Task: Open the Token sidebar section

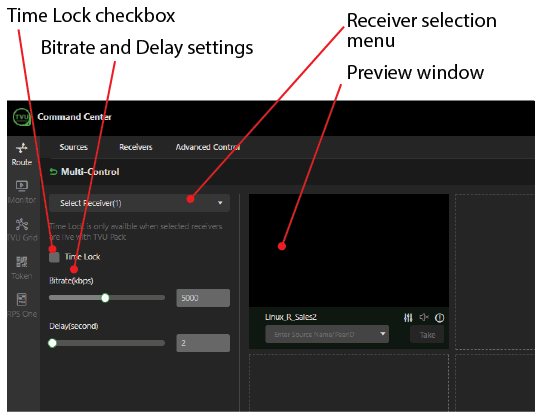Action: click(x=22, y=268)
